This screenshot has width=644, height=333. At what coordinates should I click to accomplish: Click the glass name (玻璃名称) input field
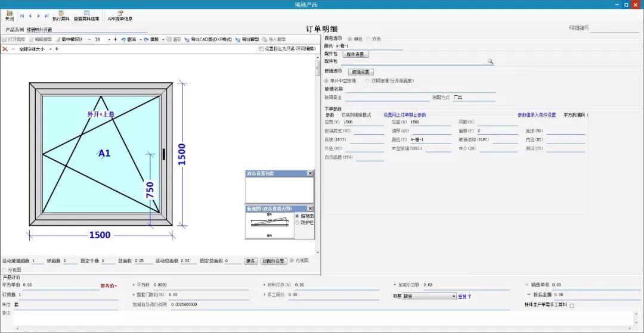[420, 89]
